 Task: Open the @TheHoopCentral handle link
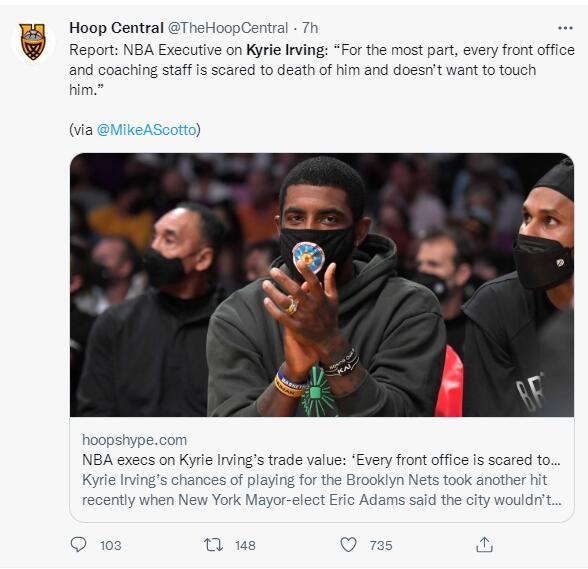[228, 28]
